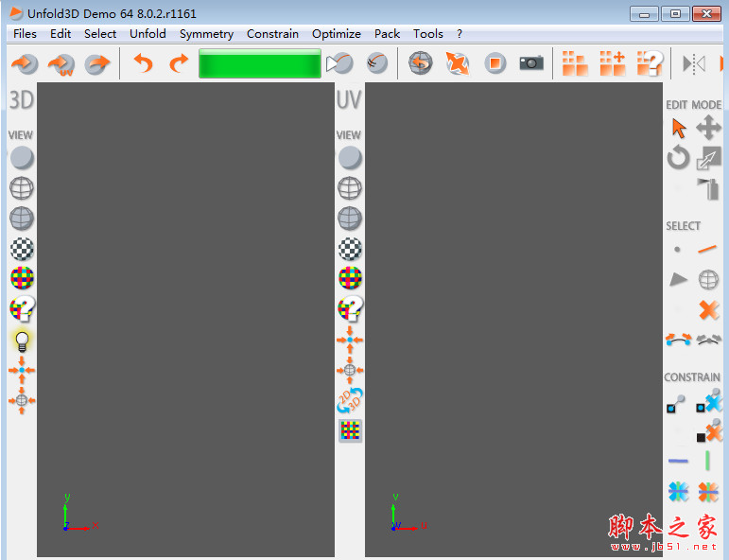Screen dimensions: 729x560
Task: Select globe island selection mode
Action: (x=708, y=280)
